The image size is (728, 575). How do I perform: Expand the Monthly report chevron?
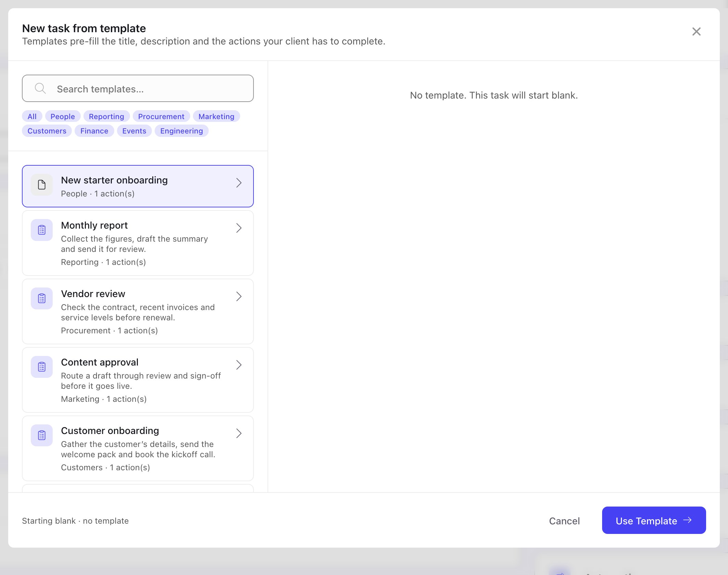tap(239, 228)
